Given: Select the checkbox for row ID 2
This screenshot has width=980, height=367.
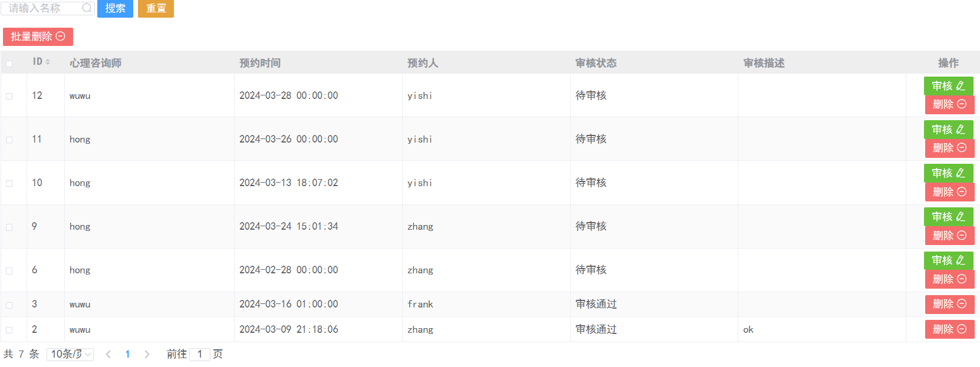Looking at the screenshot, I should [x=9, y=330].
